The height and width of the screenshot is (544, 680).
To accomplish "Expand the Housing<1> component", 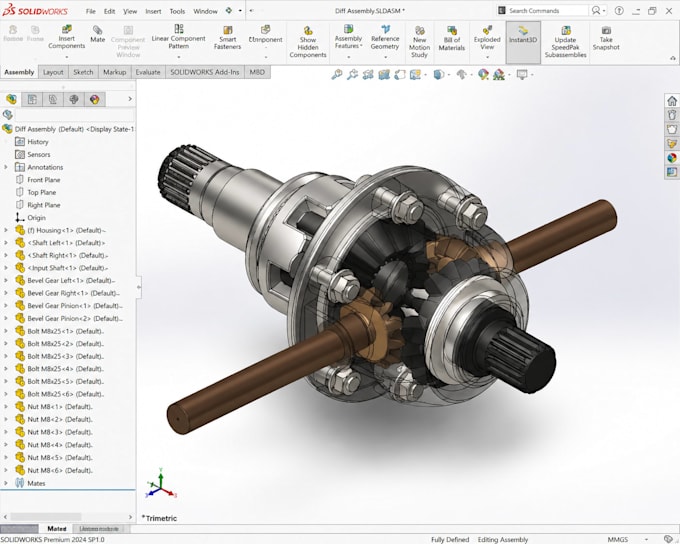I will (6, 230).
